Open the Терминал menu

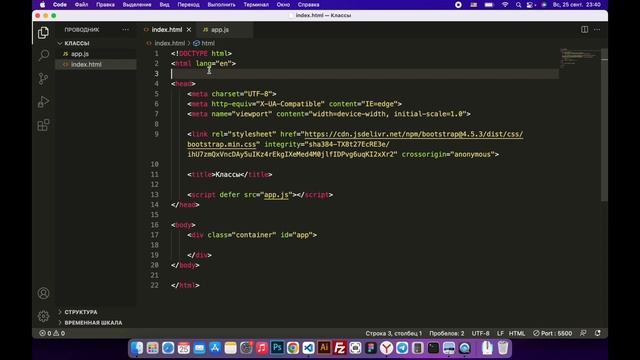(256, 5)
